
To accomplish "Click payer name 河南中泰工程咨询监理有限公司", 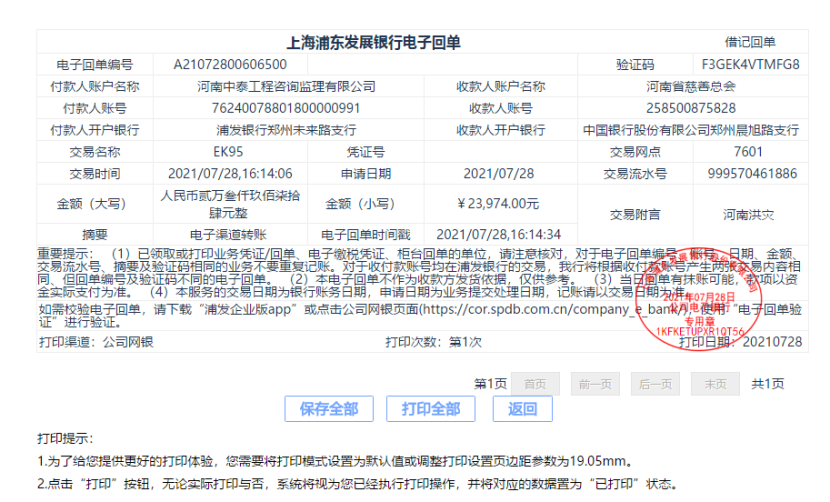I will tap(286, 86).
